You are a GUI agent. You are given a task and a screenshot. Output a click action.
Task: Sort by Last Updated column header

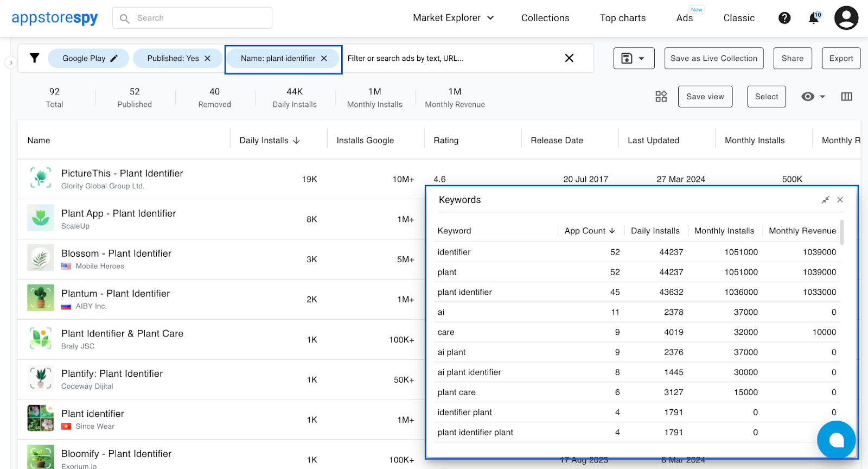[653, 140]
